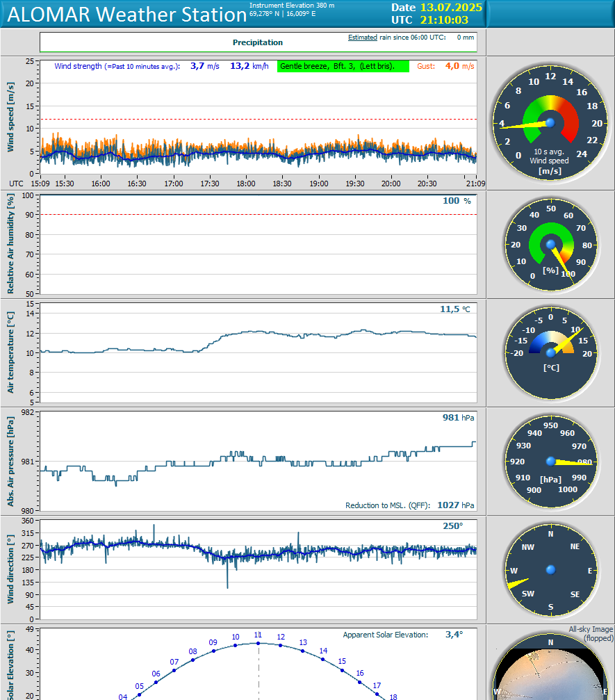Click the Precipitation panel title
Image resolution: width=615 pixels, height=700 pixels.
coord(258,42)
